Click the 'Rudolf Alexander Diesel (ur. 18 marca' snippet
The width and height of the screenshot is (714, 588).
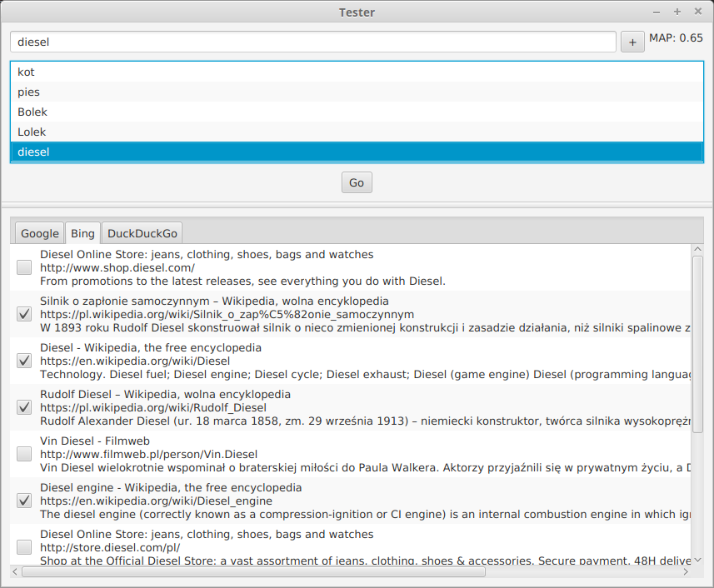365,421
